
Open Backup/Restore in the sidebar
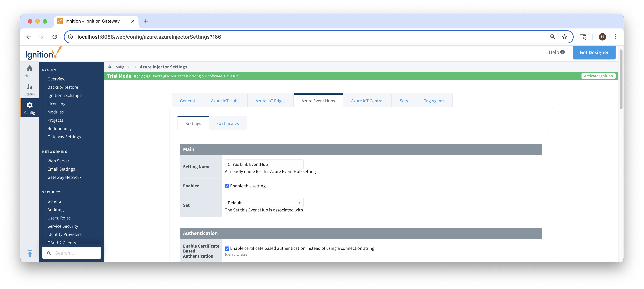point(63,87)
